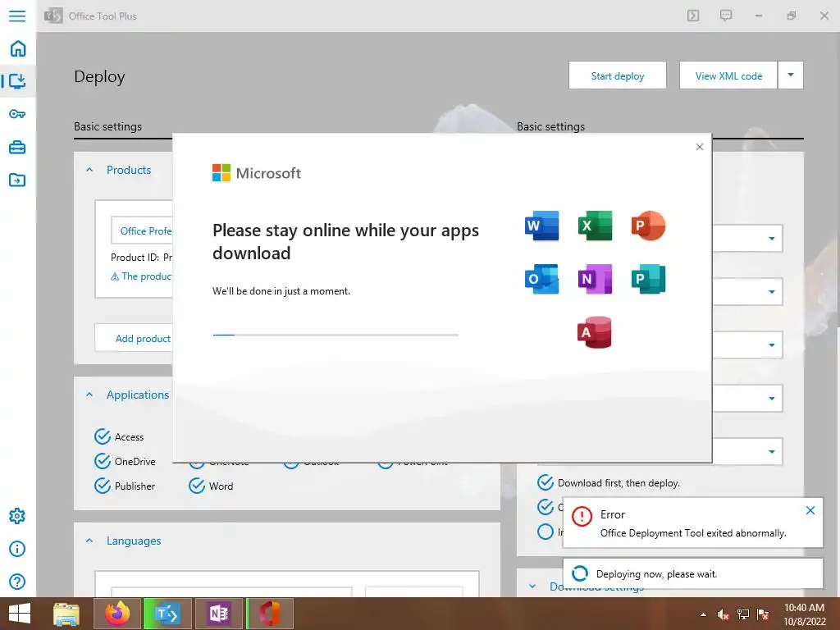Click the Word app icon in installer
840x630 pixels.
pyautogui.click(x=541, y=226)
